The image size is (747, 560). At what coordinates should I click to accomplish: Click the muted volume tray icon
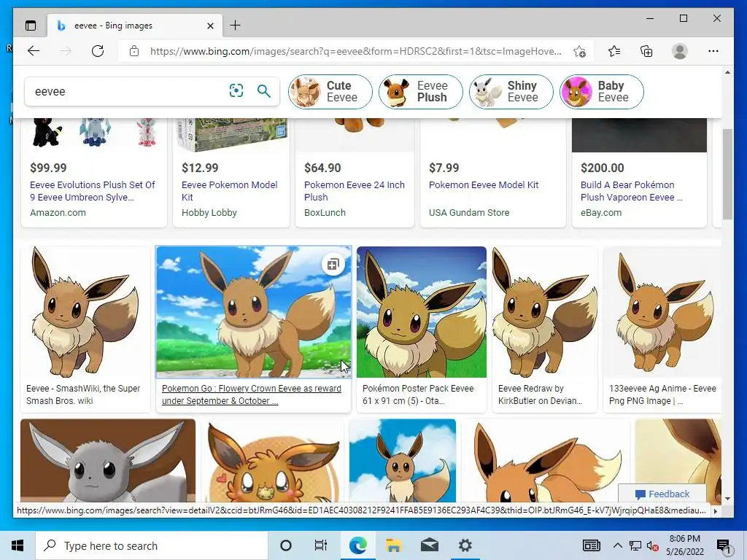pyautogui.click(x=652, y=545)
